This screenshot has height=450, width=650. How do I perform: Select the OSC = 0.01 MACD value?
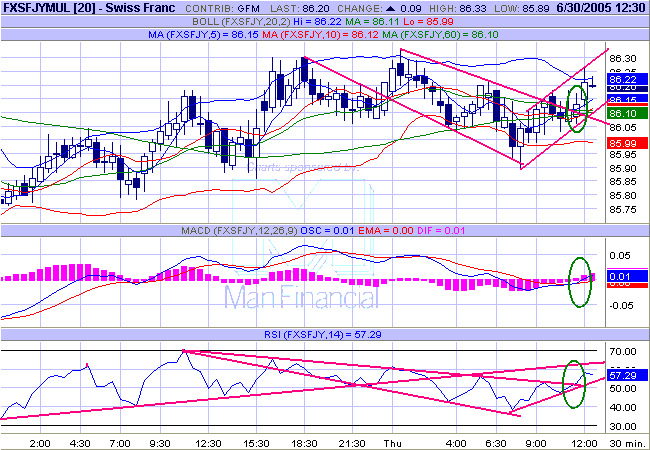[327, 231]
